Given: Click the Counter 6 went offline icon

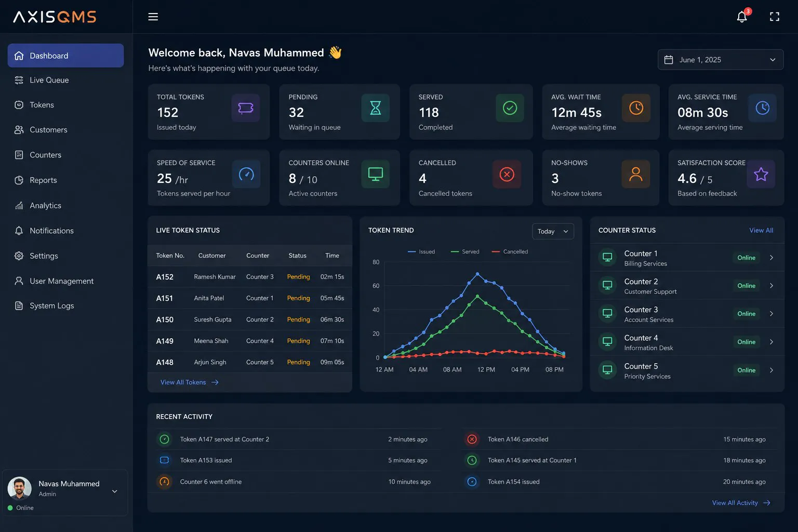Looking at the screenshot, I should coord(164,482).
